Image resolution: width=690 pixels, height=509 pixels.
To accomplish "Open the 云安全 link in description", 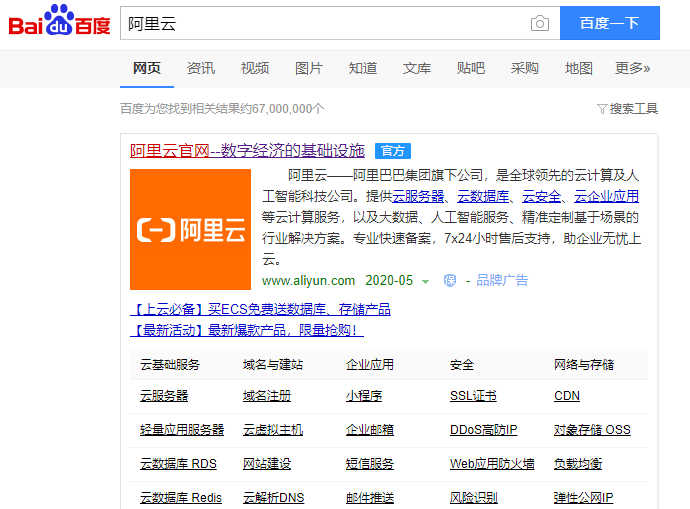I will 541,196.
